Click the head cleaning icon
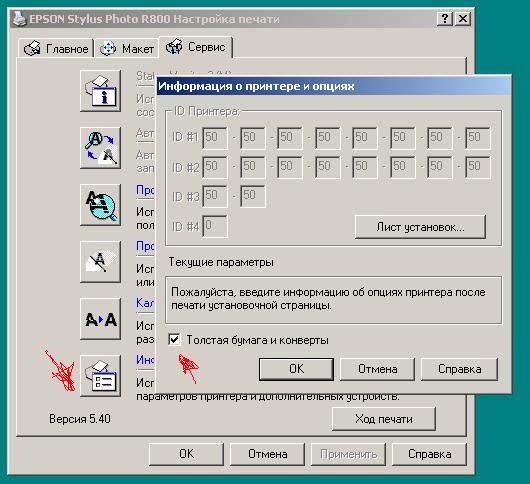 100,262
